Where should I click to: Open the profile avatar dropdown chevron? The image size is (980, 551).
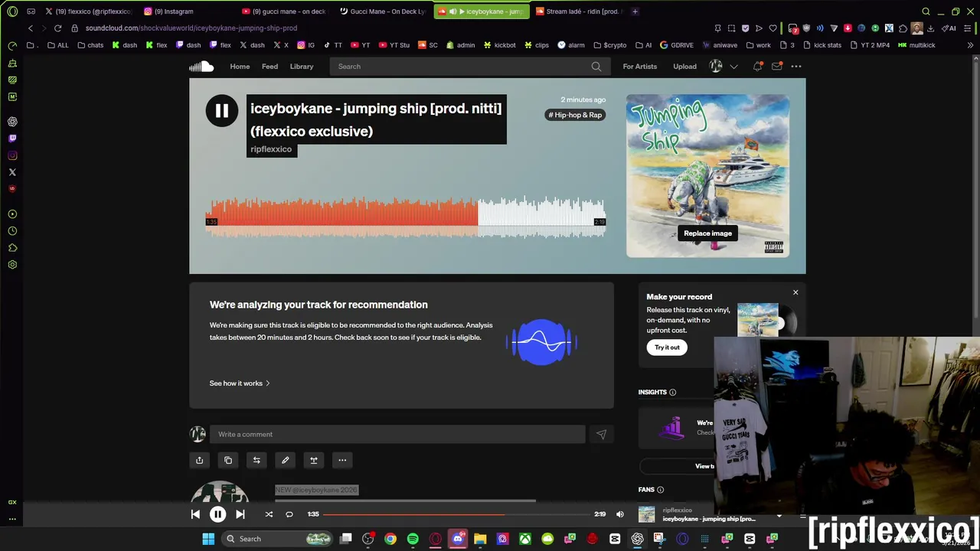[x=733, y=67]
